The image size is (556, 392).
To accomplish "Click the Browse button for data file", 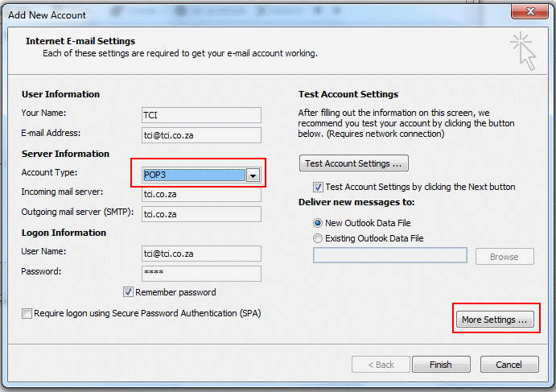I will (x=505, y=257).
